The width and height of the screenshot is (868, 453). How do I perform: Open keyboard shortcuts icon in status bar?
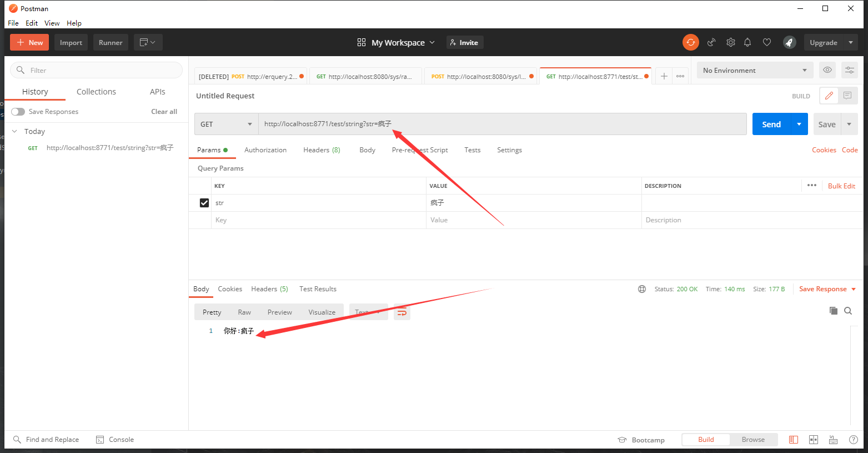coord(833,440)
